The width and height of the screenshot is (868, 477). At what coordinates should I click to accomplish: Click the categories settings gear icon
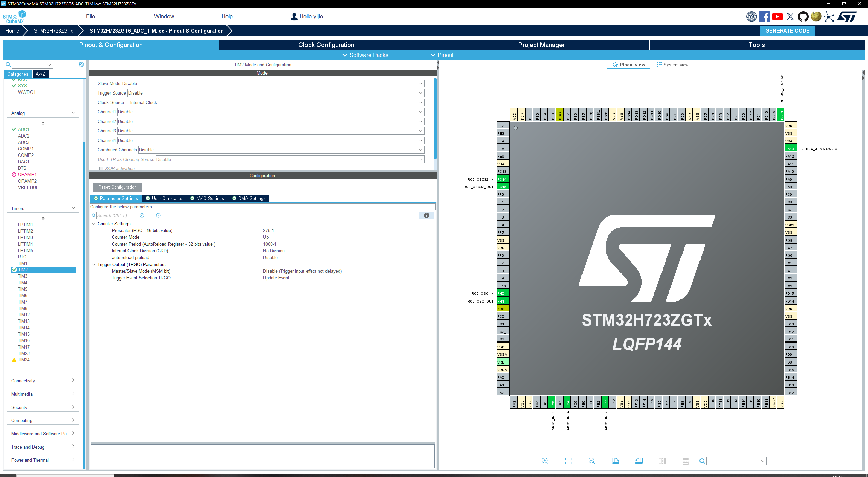(81, 64)
